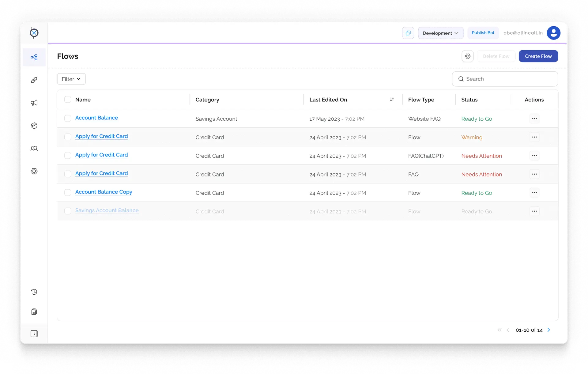This screenshot has width=588, height=374.
Task: Open Apply for Credit Card with Warning status
Action: pyautogui.click(x=101, y=136)
